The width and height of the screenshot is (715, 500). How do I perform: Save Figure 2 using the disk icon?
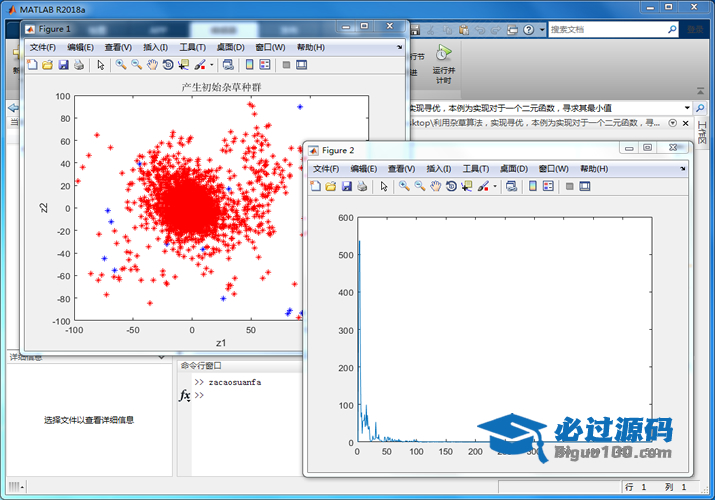tap(347, 186)
